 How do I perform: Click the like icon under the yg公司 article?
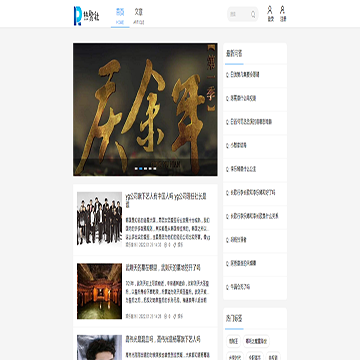[x=175, y=244]
